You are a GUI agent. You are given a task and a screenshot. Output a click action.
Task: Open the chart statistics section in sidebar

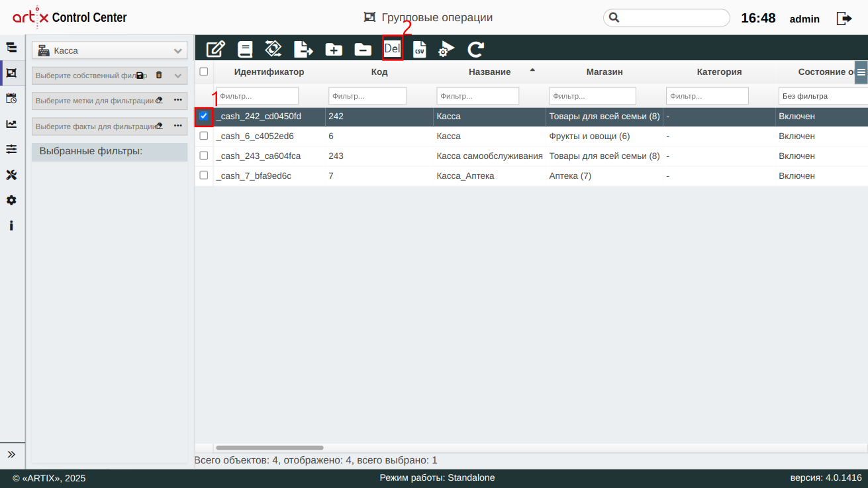pos(11,124)
